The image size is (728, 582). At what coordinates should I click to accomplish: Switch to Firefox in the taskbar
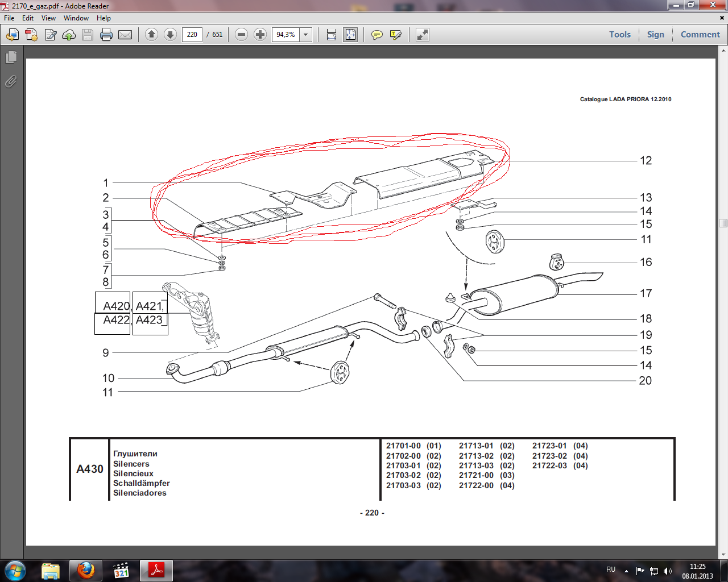(86, 571)
